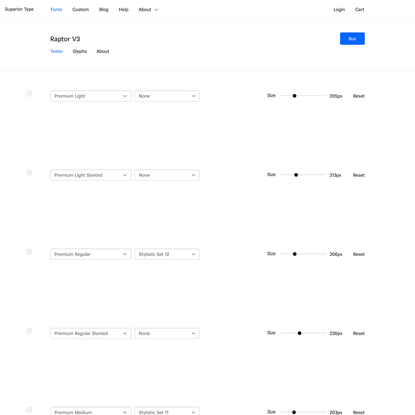The width and height of the screenshot is (415, 415).
Task: Click the size slider for Premium Regular
Action: (303, 254)
